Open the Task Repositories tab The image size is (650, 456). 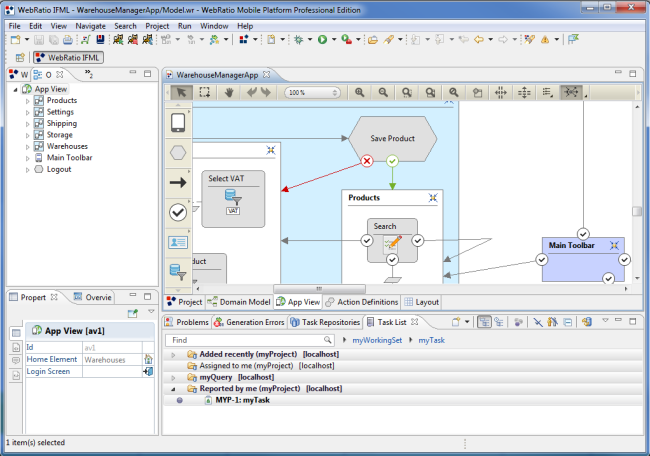pos(325,322)
